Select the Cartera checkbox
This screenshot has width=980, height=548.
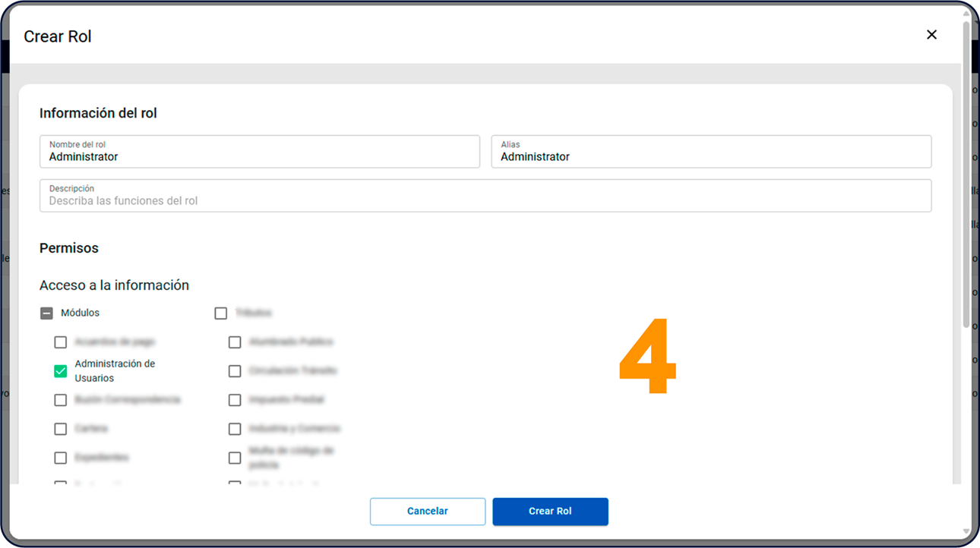[61, 429]
